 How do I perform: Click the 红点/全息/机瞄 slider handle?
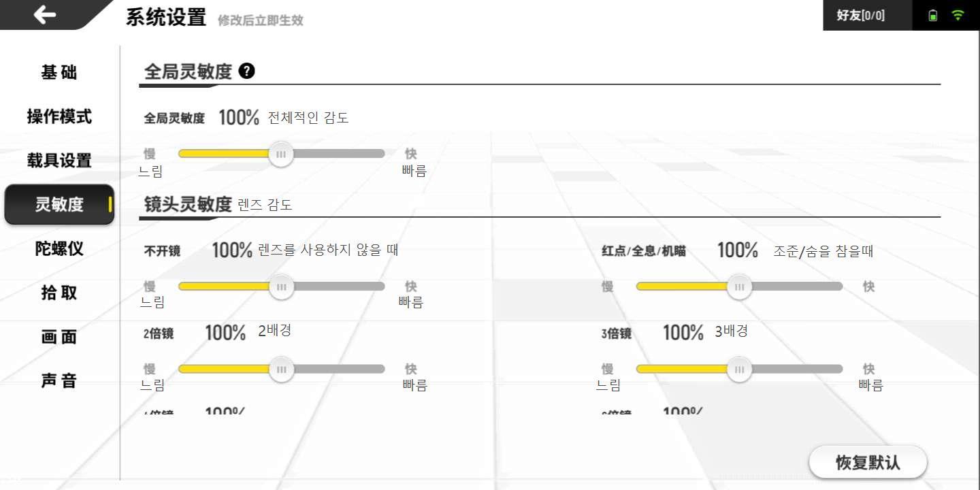pos(738,287)
